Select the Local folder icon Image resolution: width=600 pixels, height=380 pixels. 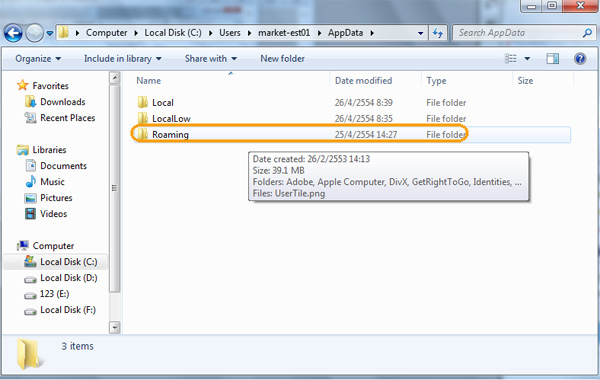point(143,102)
